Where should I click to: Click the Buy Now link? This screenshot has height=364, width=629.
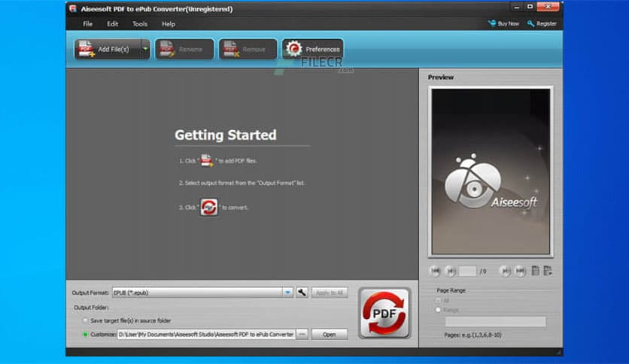pyautogui.click(x=503, y=23)
